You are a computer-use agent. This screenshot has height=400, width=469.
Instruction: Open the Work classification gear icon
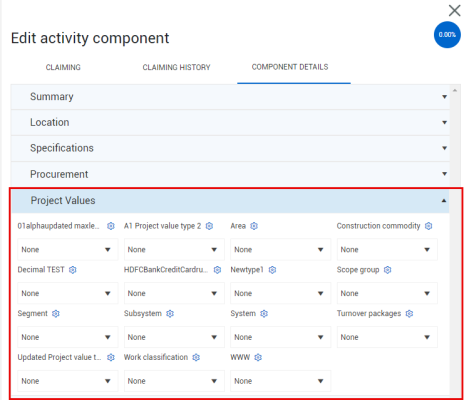pyautogui.click(x=196, y=357)
